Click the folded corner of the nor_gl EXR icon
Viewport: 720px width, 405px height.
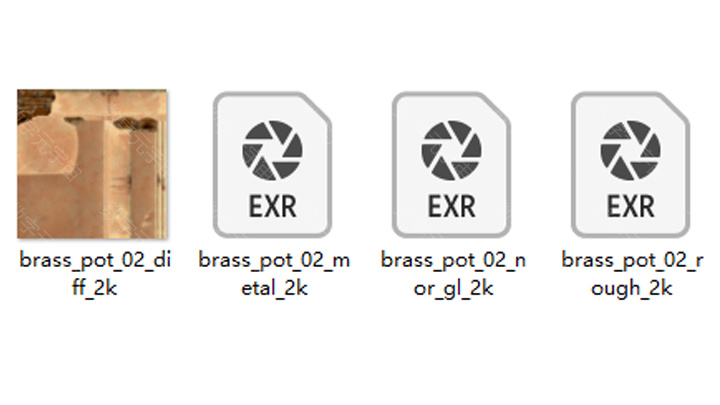pyautogui.click(x=496, y=107)
